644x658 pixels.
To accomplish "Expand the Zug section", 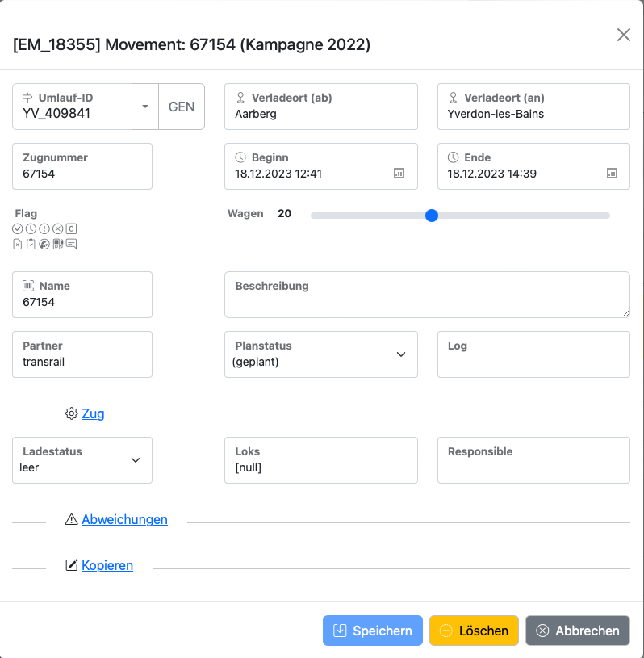I will (93, 413).
